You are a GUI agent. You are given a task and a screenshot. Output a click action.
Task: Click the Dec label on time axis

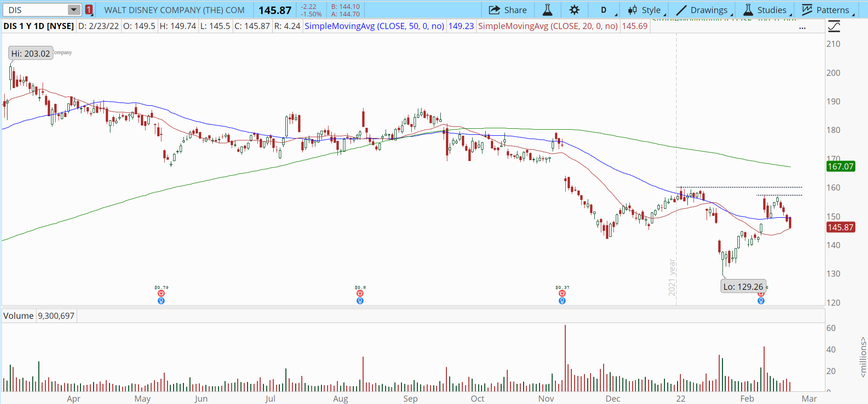pyautogui.click(x=613, y=398)
